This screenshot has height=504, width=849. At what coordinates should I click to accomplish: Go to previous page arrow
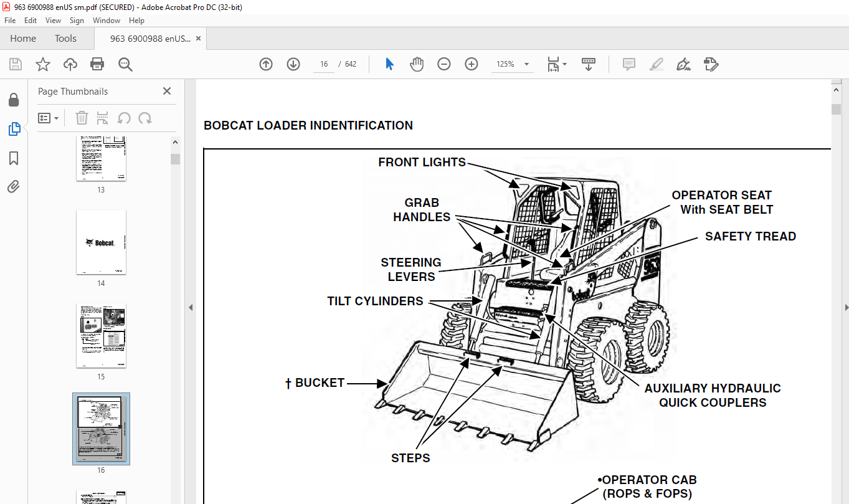(266, 64)
